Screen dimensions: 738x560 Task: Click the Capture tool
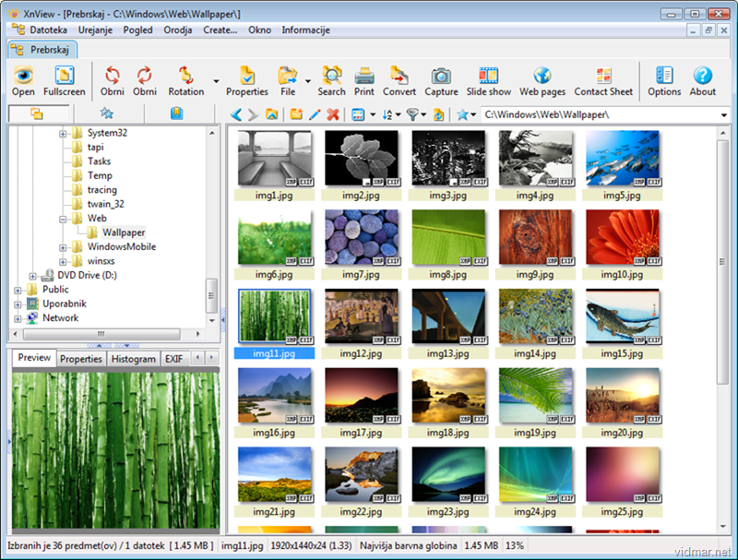(x=441, y=81)
